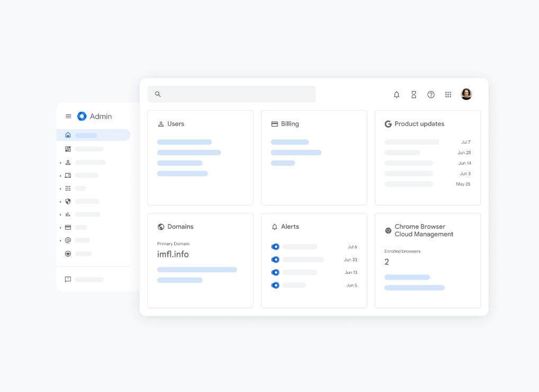This screenshot has height=392, width=539.
Task: Click the search magnifier icon
Action: pyautogui.click(x=158, y=94)
